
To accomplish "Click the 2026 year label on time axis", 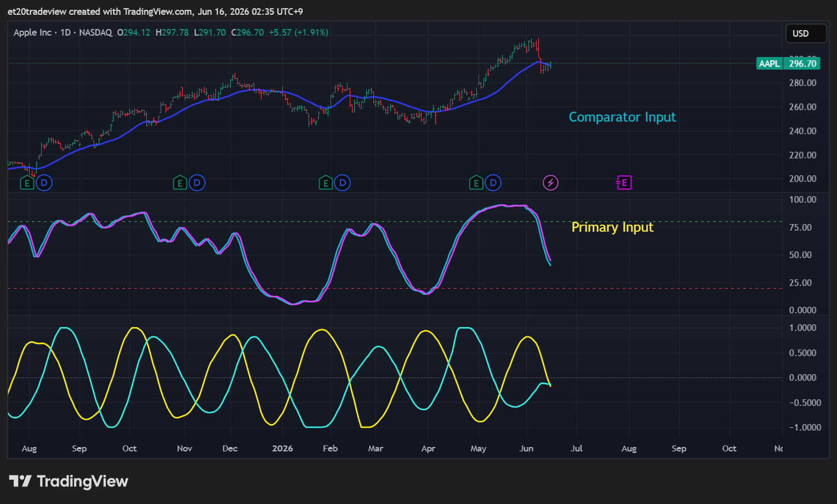I will point(282,448).
